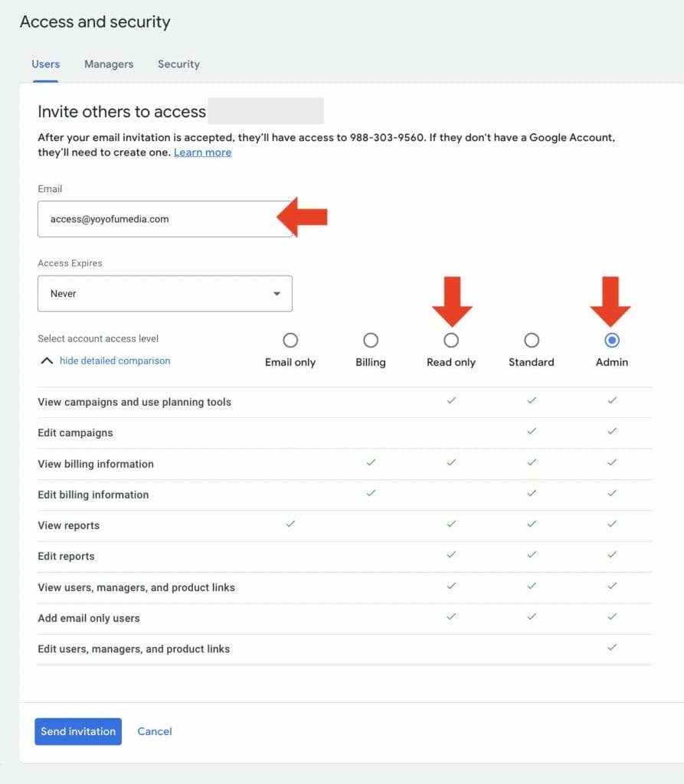Click Billing checkmark in Edit billing information row

371,494
